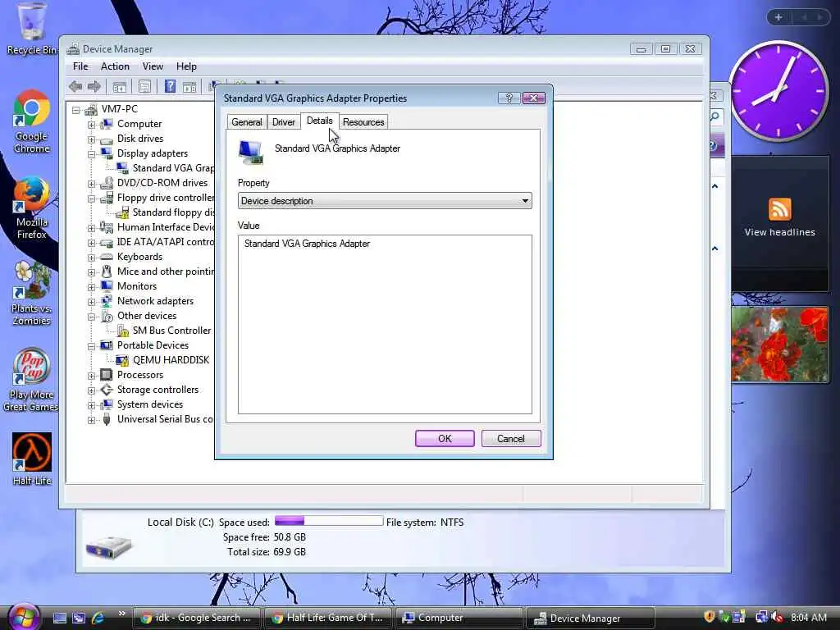The width and height of the screenshot is (840, 630).
Task: Expand the DVD/CD-ROM drives node
Action: [x=92, y=184]
